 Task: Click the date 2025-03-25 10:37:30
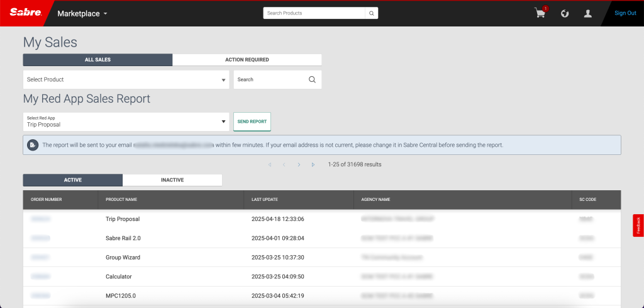[277, 258]
